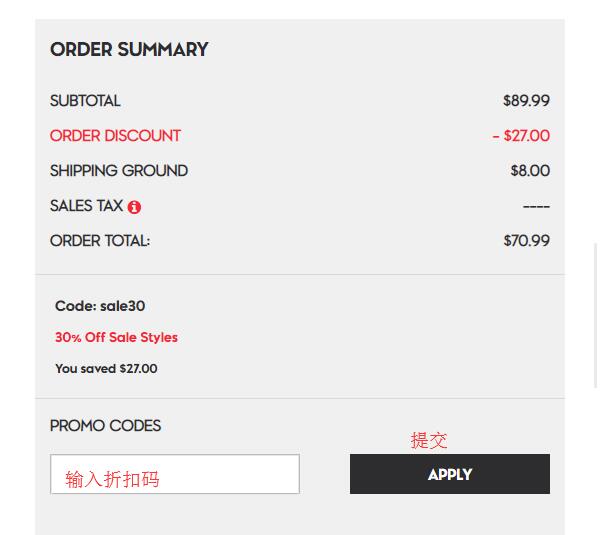The image size is (600, 535).
Task: Click the Sales Tax info icon
Action: pyautogui.click(x=134, y=207)
